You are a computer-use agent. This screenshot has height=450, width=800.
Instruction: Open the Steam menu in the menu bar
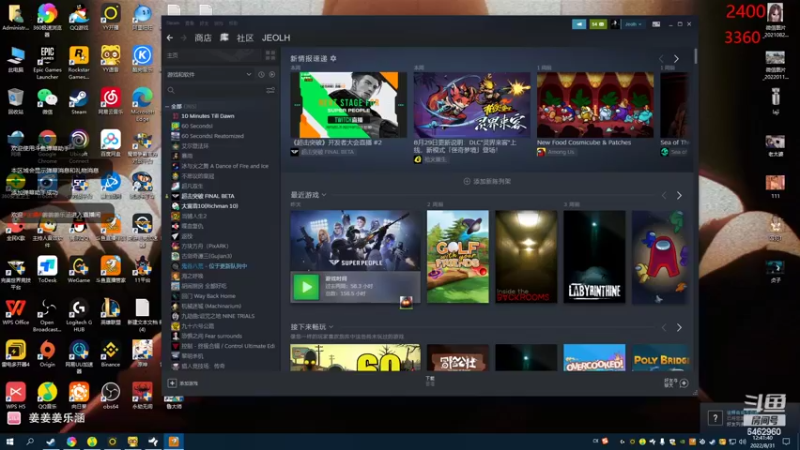[x=172, y=23]
